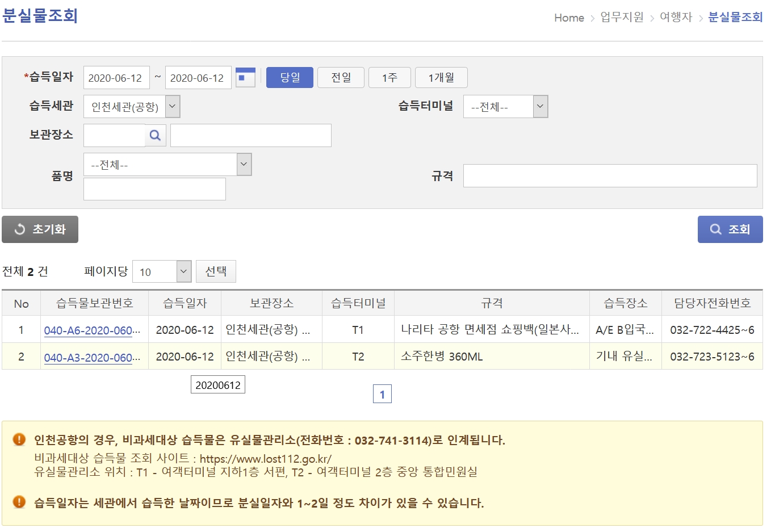The height and width of the screenshot is (532, 775).
Task: Choose the 1개월 date range button
Action: [441, 78]
